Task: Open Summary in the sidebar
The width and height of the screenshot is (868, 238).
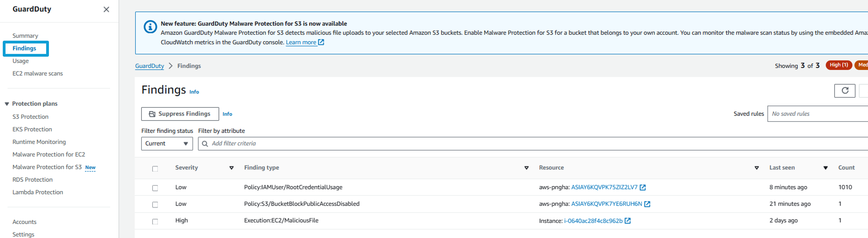Action: click(25, 36)
